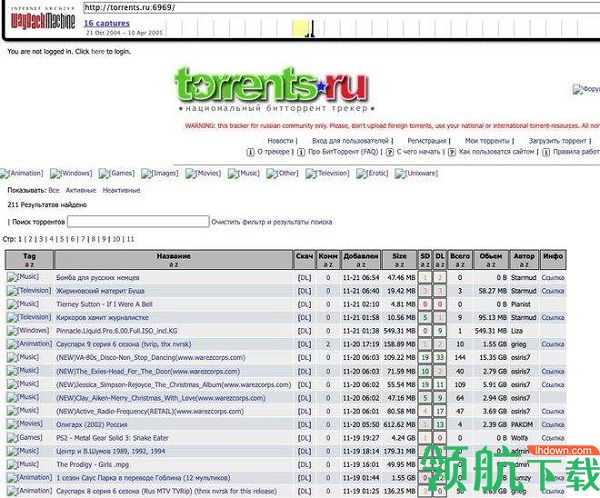Click Movies tag icon of Олигарх row

coord(25,424)
